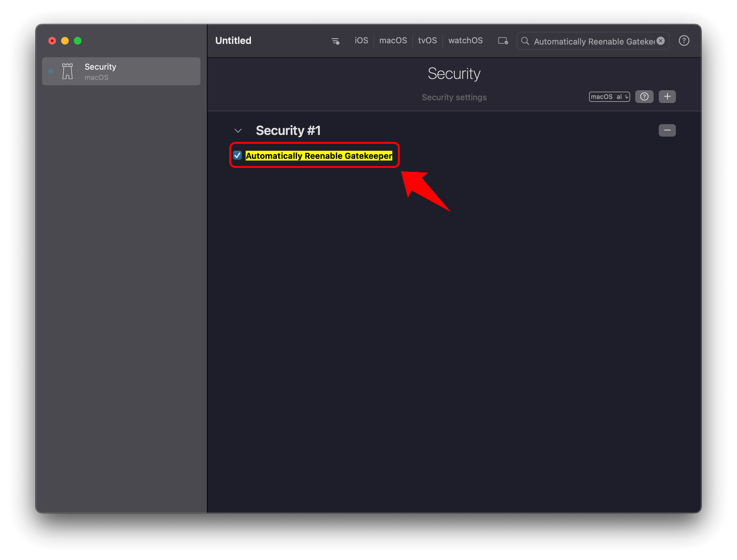Image resolution: width=737 pixels, height=560 pixels.
Task: Click the Untitled window title
Action: point(233,41)
